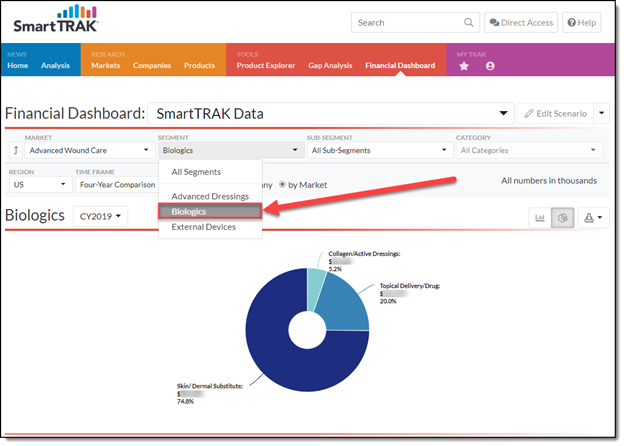Open the Time Frame Four-Year Comparison dropdown
This screenshot has width=624, height=446.
pyautogui.click(x=117, y=185)
